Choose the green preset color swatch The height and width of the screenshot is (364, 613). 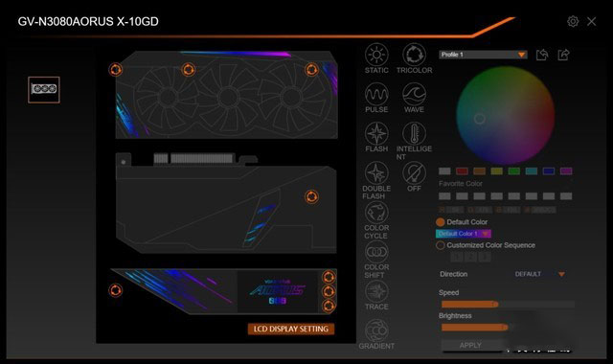[513, 171]
